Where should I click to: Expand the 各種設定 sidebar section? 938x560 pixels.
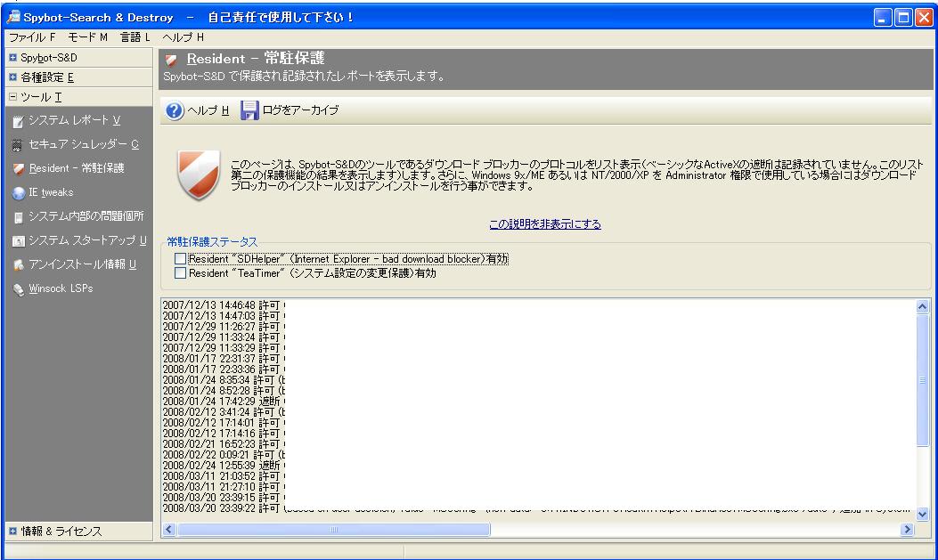coord(12,77)
